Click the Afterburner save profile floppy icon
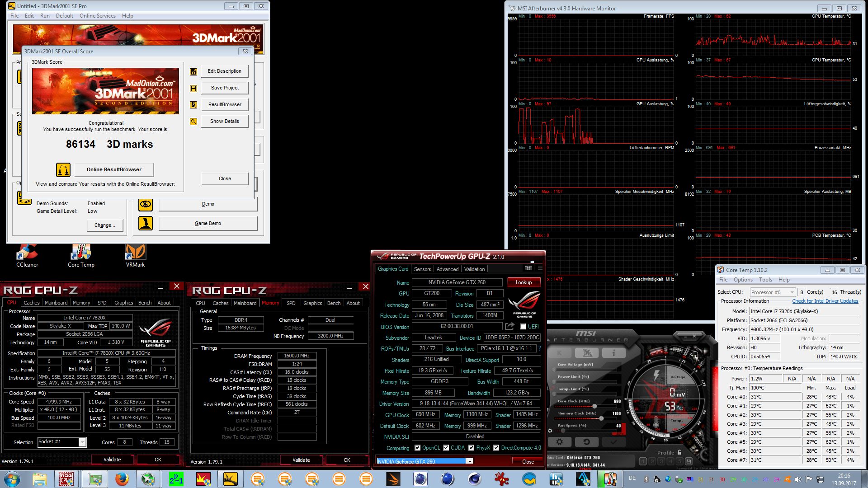This screenshot has height=488, width=868. [x=689, y=461]
